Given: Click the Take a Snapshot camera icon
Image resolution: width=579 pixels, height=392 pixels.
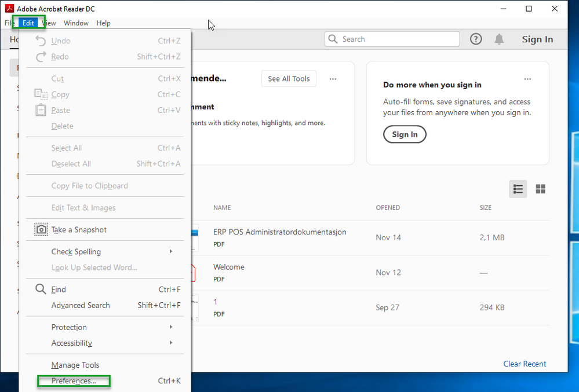Looking at the screenshot, I should point(41,229).
